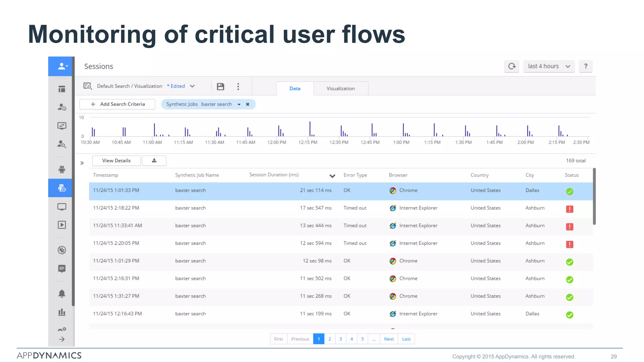The image size is (644, 362).
Task: Click the First page button
Action: [279, 339]
